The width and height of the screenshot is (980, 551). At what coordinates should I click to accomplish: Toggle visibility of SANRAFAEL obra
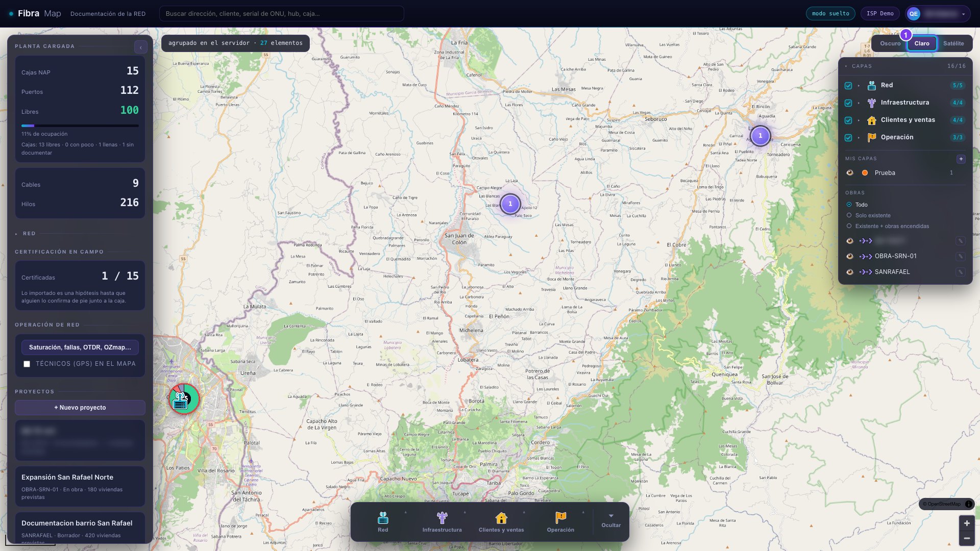[850, 272]
